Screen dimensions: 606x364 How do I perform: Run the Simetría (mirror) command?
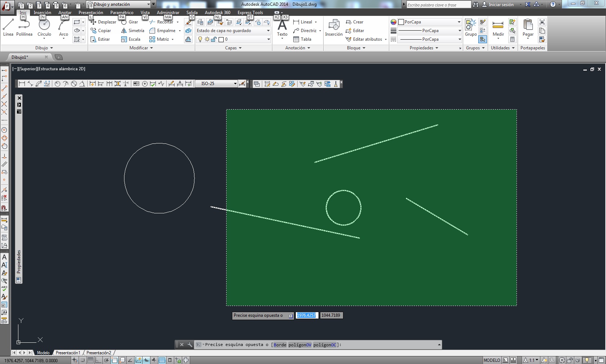click(x=132, y=31)
